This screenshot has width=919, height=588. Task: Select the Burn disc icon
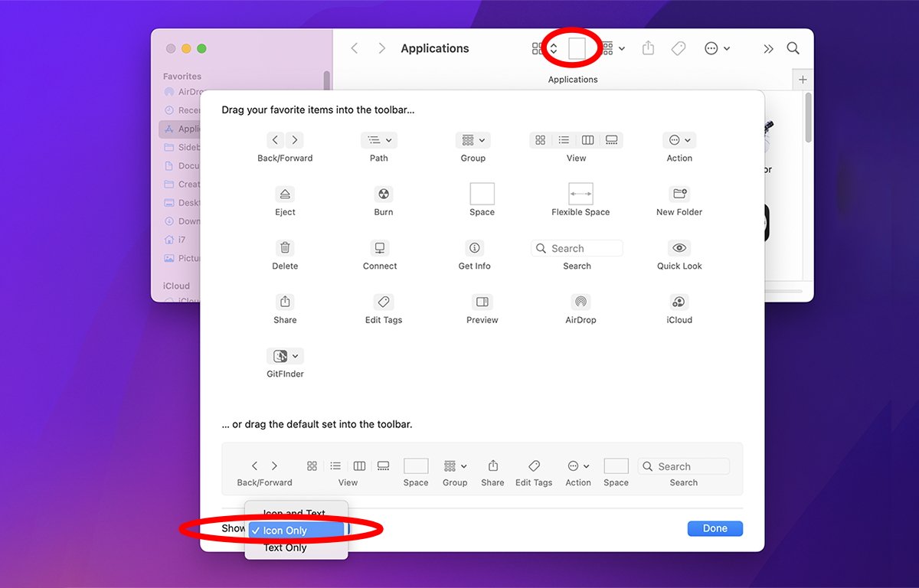tap(383, 194)
